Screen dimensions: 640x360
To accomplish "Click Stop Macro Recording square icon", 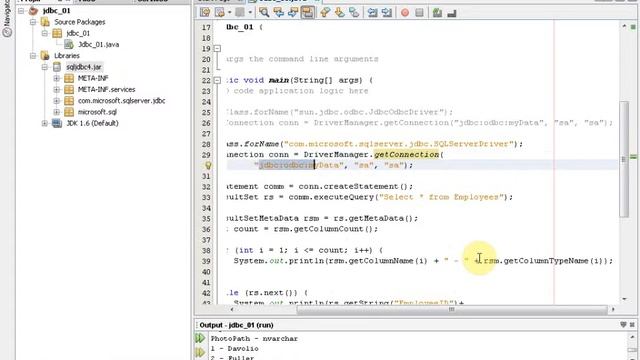I will click(x=419, y=13).
